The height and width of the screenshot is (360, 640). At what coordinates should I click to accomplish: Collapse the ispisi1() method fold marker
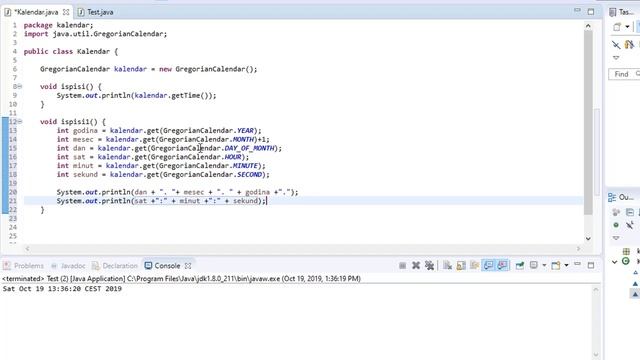click(x=20, y=122)
